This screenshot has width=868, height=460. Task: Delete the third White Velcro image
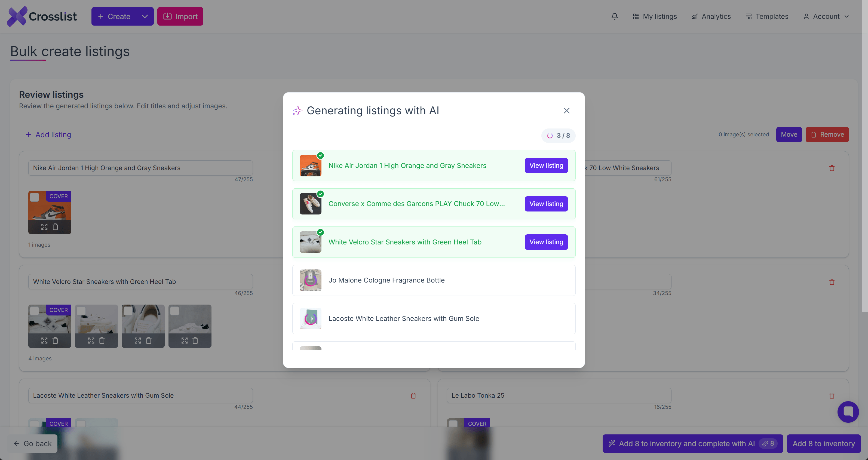149,340
